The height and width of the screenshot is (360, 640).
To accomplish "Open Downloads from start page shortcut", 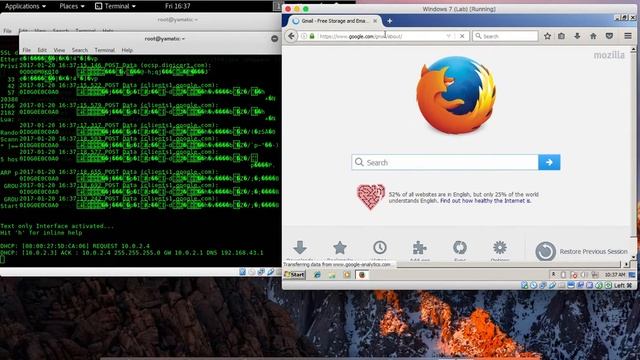I will [x=300, y=249].
